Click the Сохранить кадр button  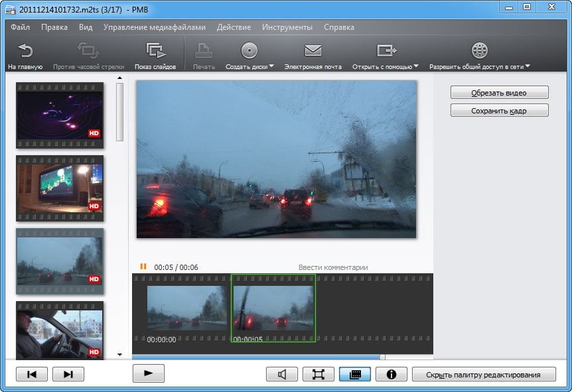[500, 111]
